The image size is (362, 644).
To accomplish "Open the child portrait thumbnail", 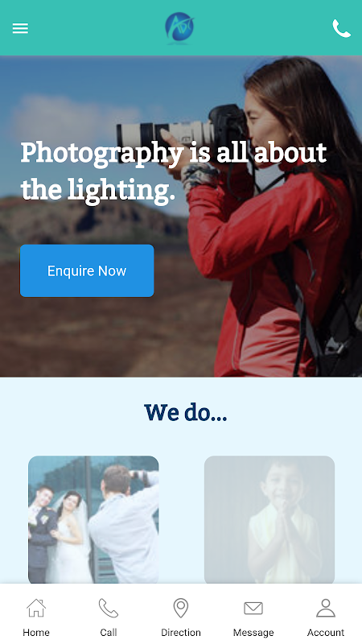I will click(269, 519).
